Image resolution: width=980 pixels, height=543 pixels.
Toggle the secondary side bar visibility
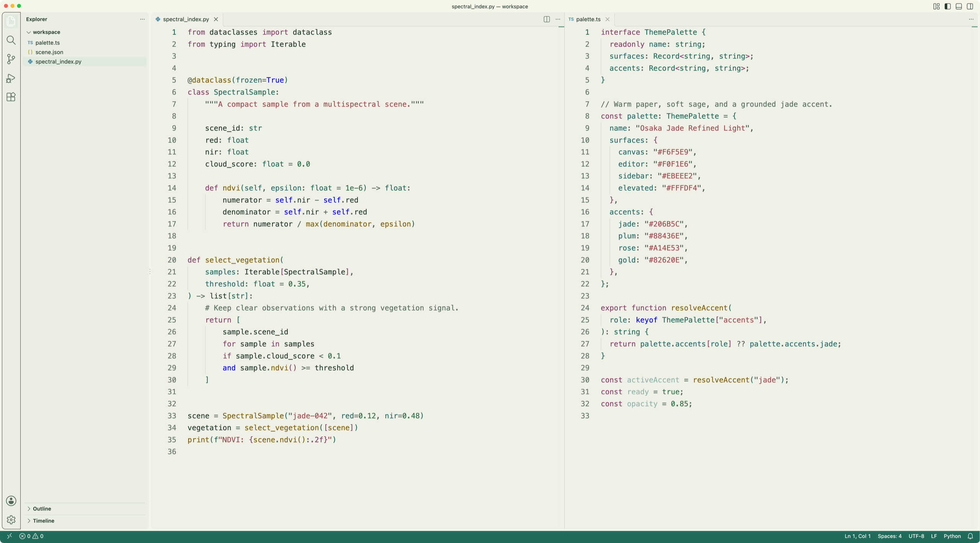pyautogui.click(x=970, y=7)
